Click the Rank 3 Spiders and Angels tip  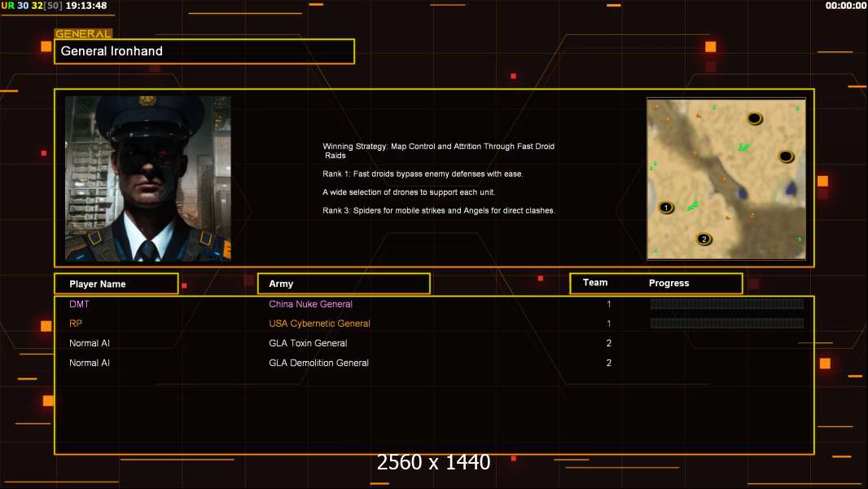(x=439, y=210)
